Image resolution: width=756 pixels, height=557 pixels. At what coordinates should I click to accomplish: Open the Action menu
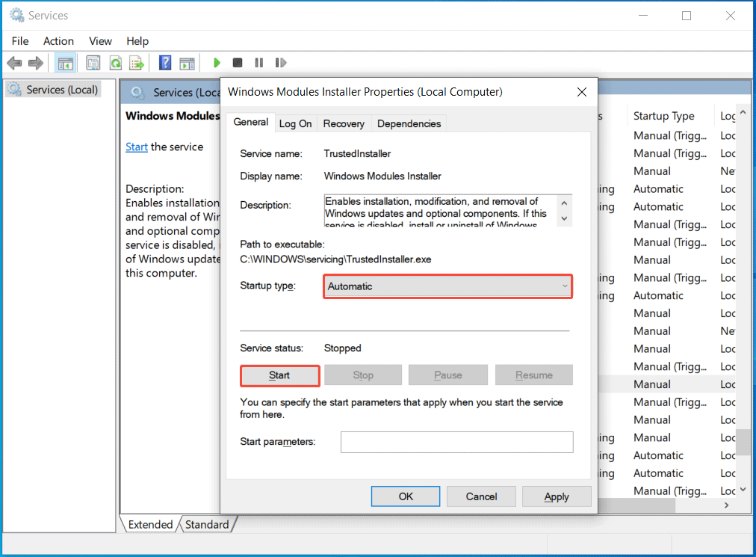(58, 41)
